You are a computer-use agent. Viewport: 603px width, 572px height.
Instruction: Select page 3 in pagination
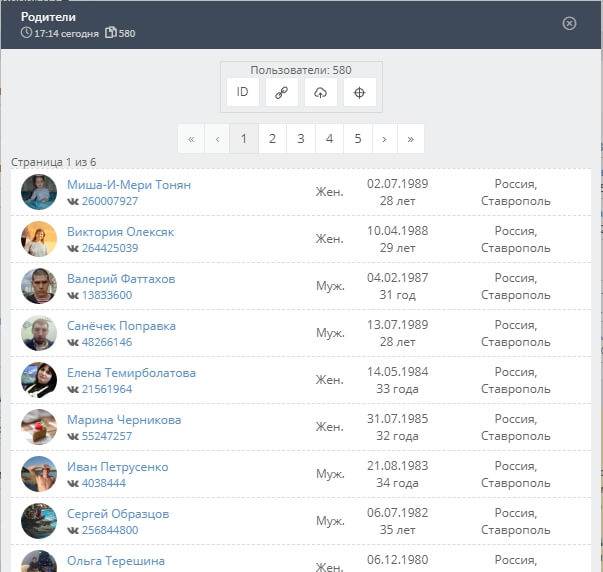tap(300, 139)
